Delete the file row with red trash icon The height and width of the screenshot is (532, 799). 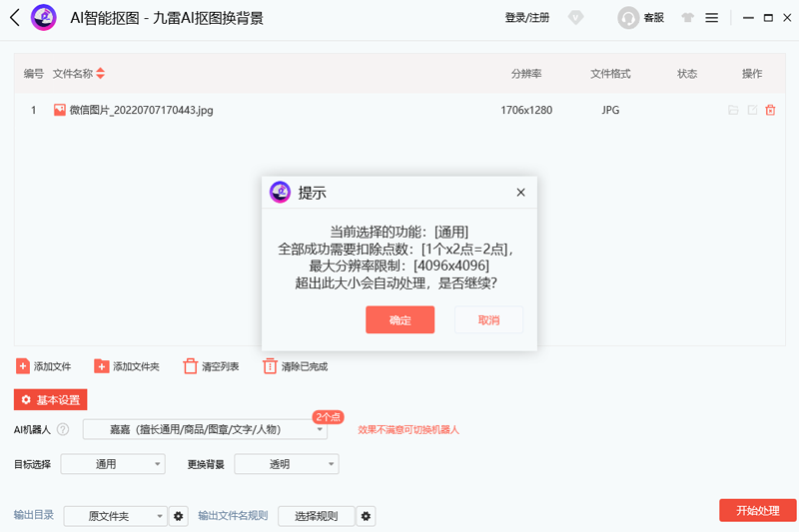(x=770, y=110)
